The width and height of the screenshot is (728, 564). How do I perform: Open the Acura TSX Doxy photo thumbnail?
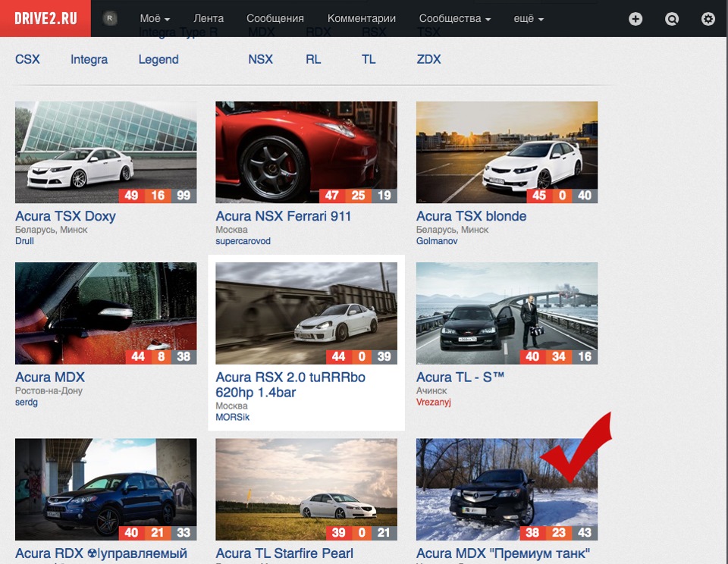click(106, 152)
